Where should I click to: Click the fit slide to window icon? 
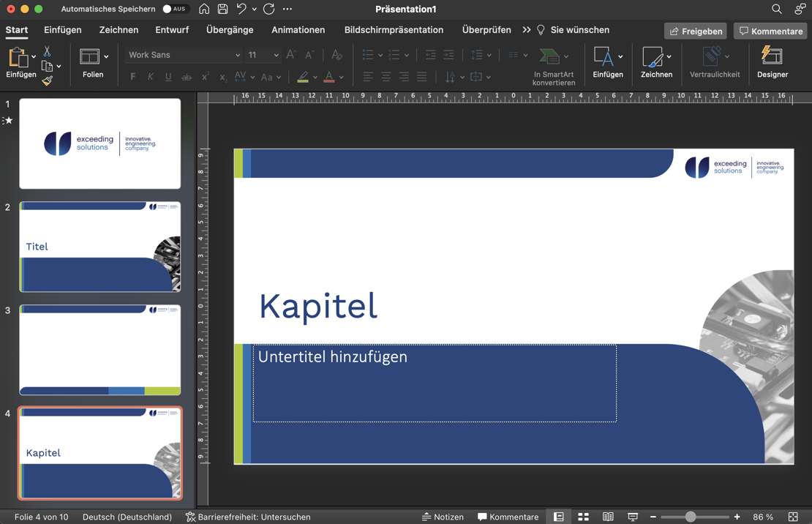point(793,517)
